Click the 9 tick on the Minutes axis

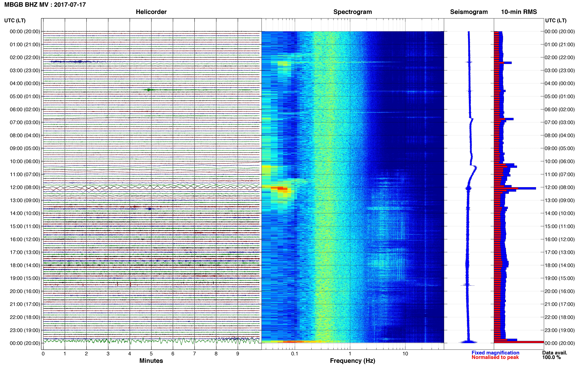pyautogui.click(x=238, y=354)
